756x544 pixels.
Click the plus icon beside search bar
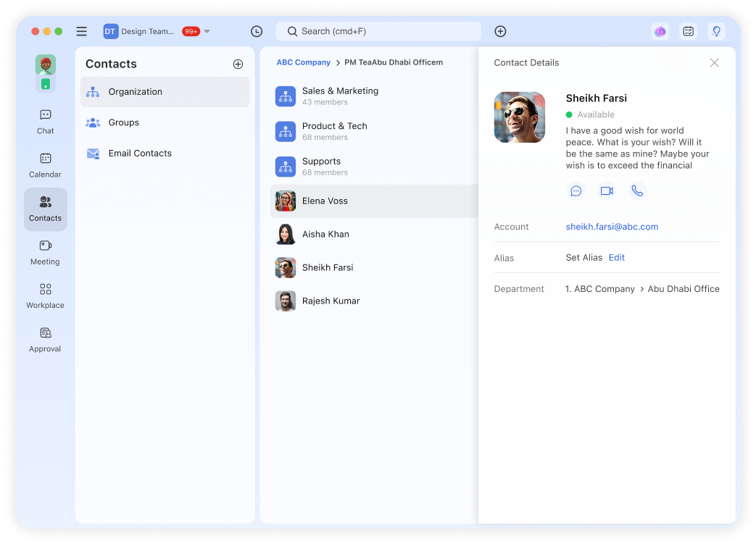pos(500,31)
